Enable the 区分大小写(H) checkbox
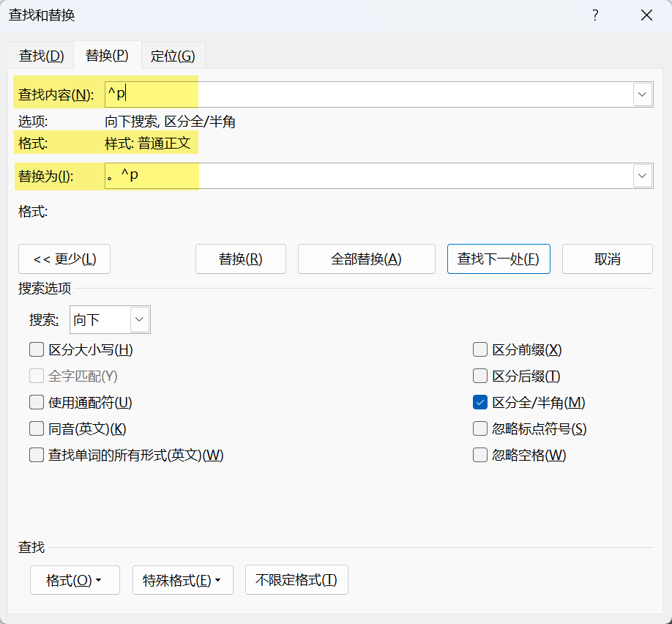This screenshot has height=624, width=672. pyautogui.click(x=37, y=349)
